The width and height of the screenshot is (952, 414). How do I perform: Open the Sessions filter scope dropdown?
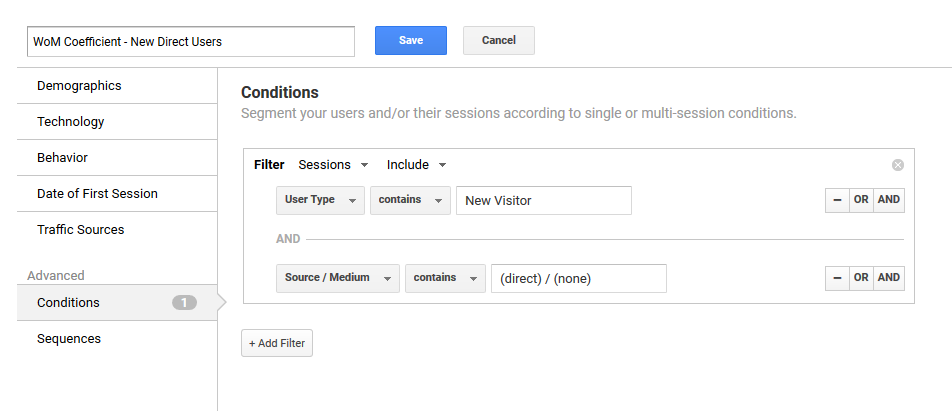(334, 165)
